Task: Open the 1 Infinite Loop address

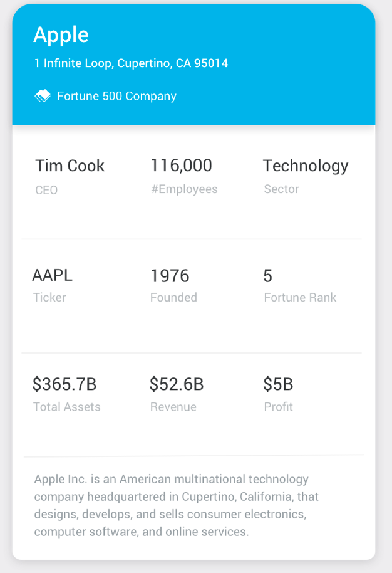Action: pos(131,63)
